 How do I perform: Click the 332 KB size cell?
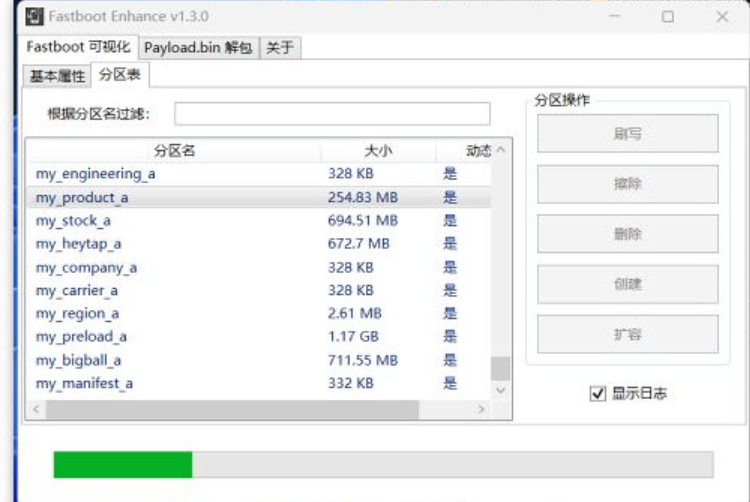coord(351,383)
